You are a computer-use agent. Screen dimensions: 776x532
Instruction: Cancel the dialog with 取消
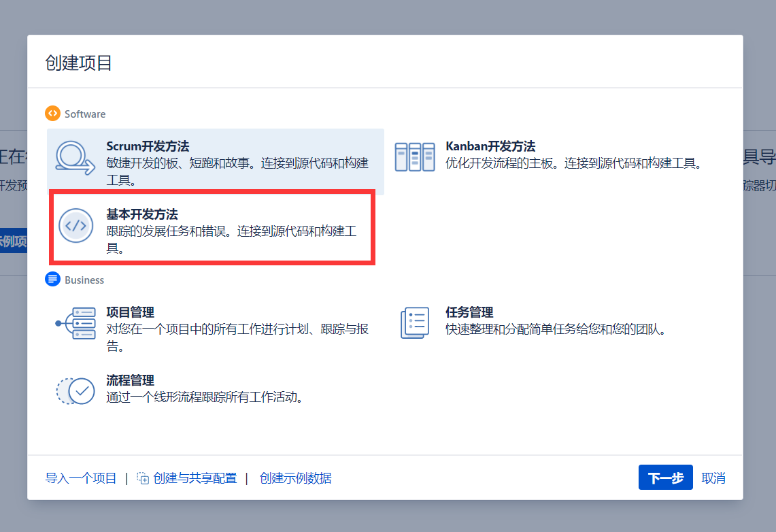tap(713, 478)
